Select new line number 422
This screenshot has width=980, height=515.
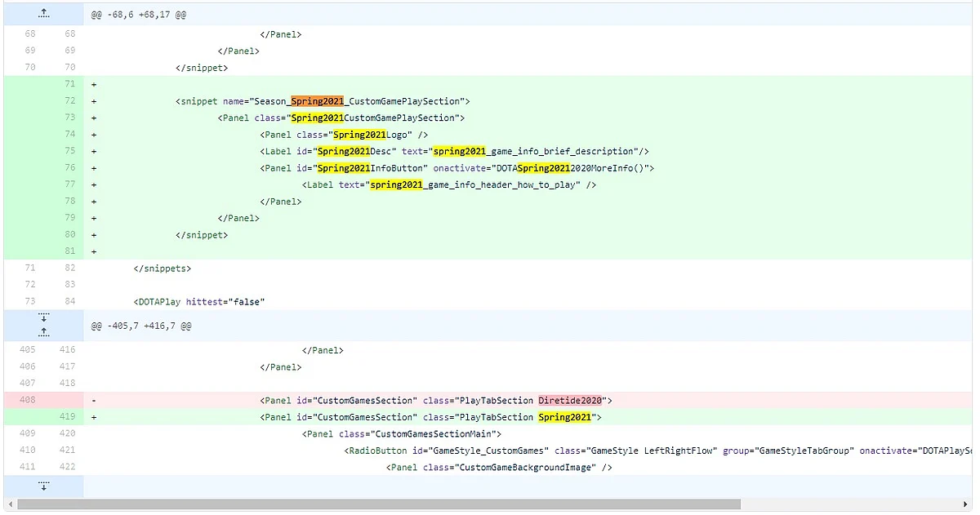click(x=69, y=468)
